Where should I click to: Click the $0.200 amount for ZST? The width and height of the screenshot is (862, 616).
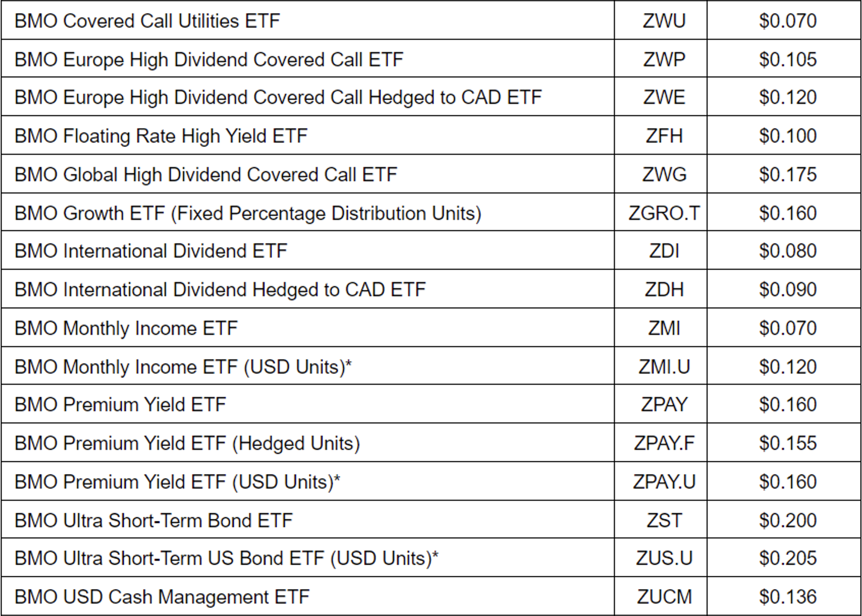coord(787,521)
